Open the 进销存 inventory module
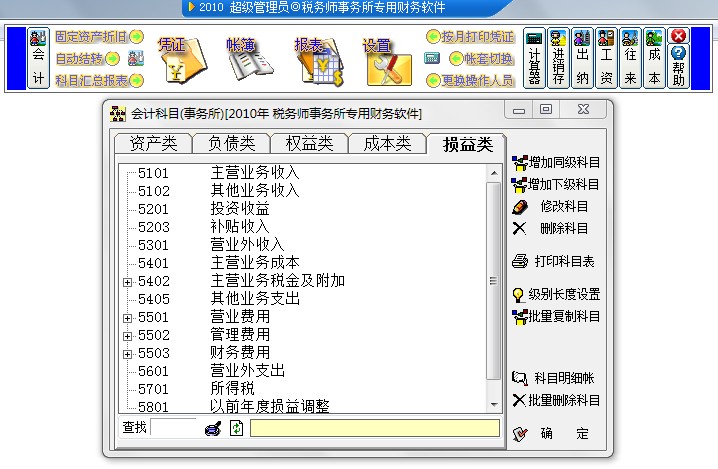The width and height of the screenshot is (718, 469). pyautogui.click(x=558, y=59)
